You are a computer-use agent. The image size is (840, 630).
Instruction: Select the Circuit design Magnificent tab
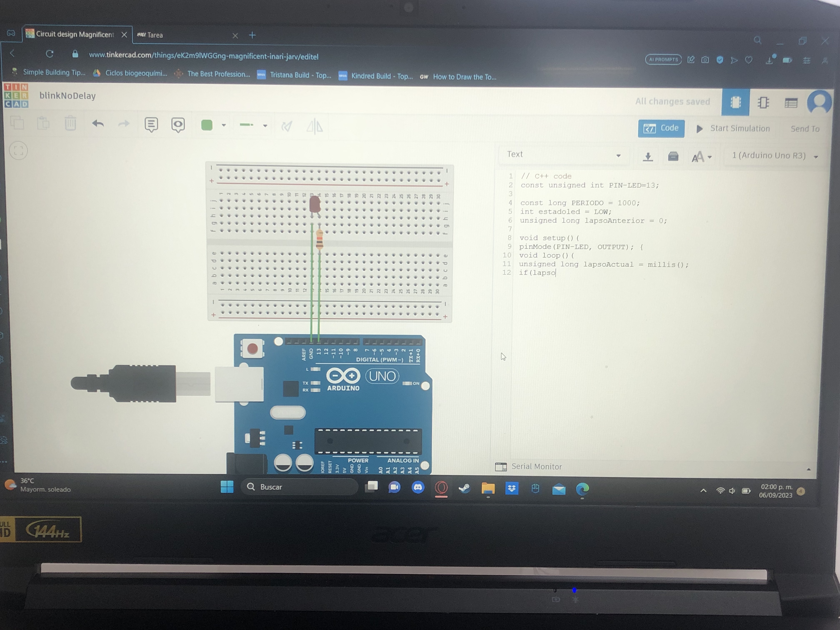coord(74,35)
